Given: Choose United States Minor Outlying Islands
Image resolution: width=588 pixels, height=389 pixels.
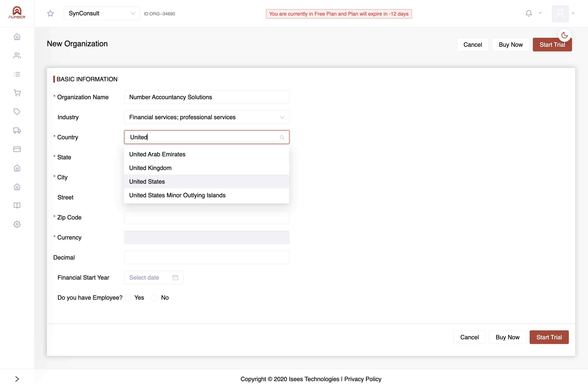Looking at the screenshot, I should [206, 195].
